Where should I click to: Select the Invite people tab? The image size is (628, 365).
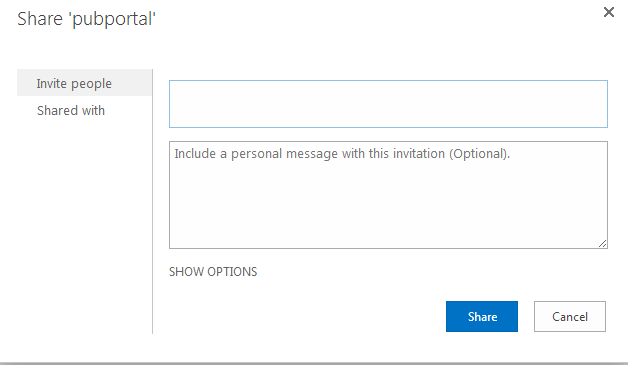click(x=84, y=83)
